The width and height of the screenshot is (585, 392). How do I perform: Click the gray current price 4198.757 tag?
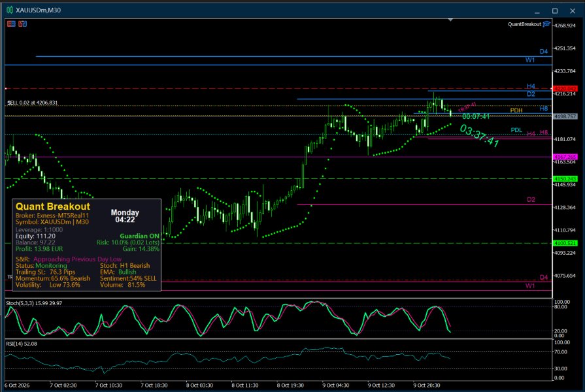[x=565, y=116]
